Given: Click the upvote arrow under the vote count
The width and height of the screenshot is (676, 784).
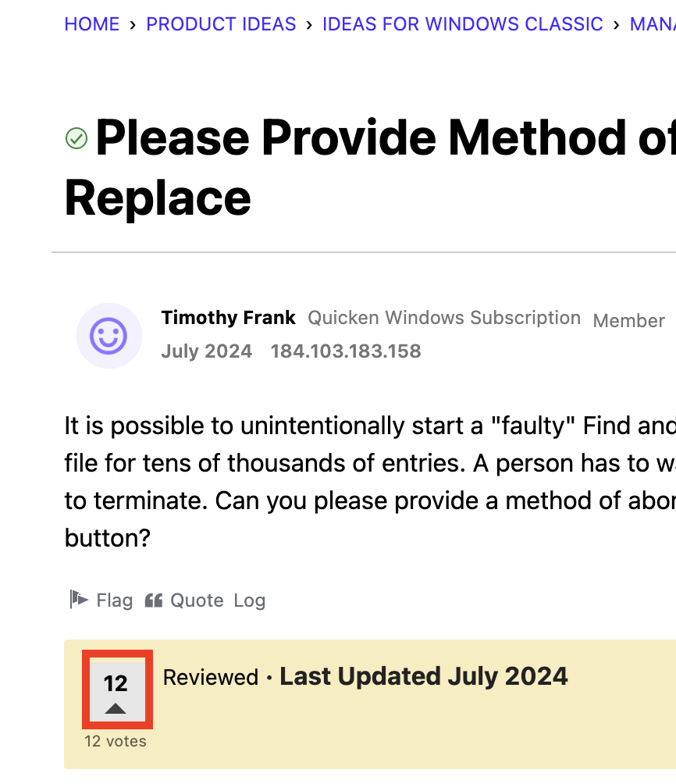Looking at the screenshot, I should pos(117,707).
